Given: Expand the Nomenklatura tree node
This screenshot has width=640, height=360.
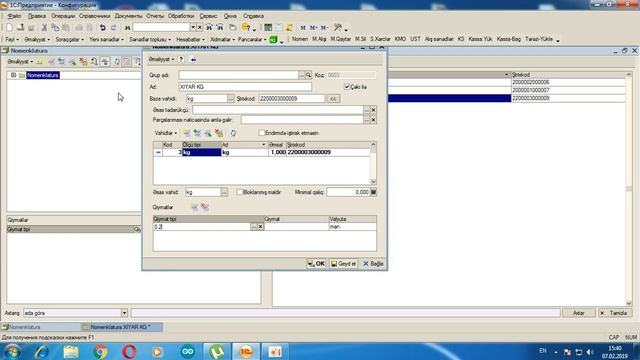Looking at the screenshot, I should coord(13,75).
